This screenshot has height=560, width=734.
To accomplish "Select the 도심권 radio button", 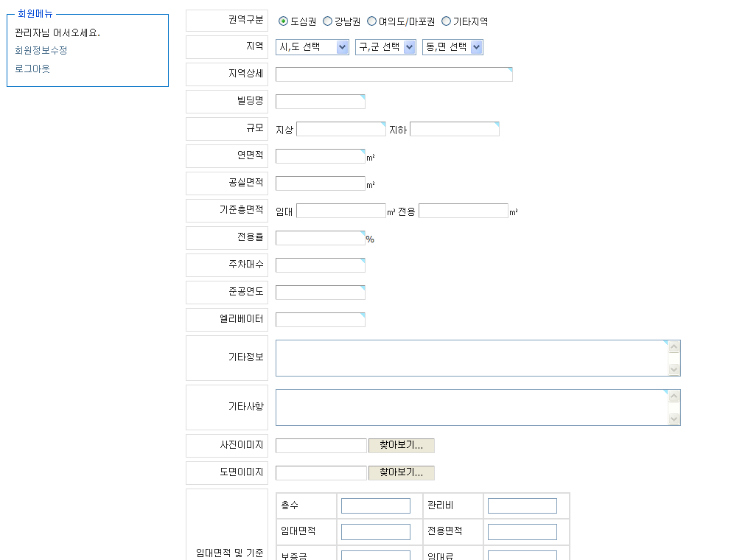I will point(284,21).
